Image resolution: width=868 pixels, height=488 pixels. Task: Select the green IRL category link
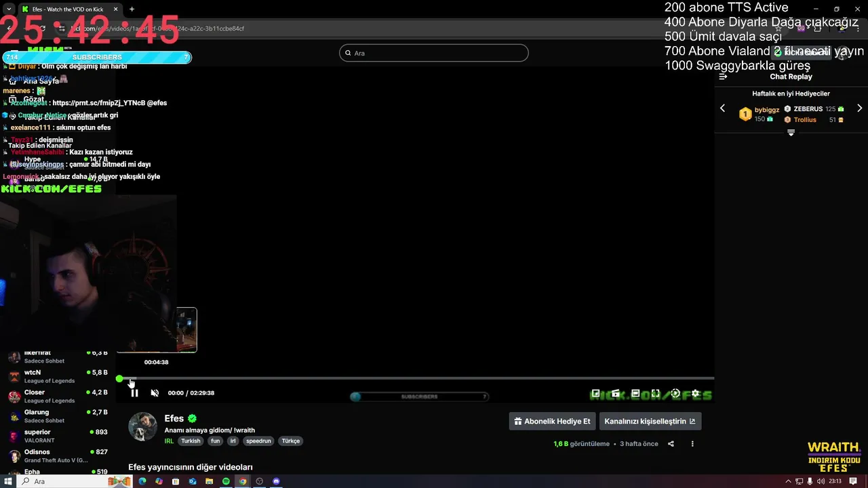click(169, 441)
